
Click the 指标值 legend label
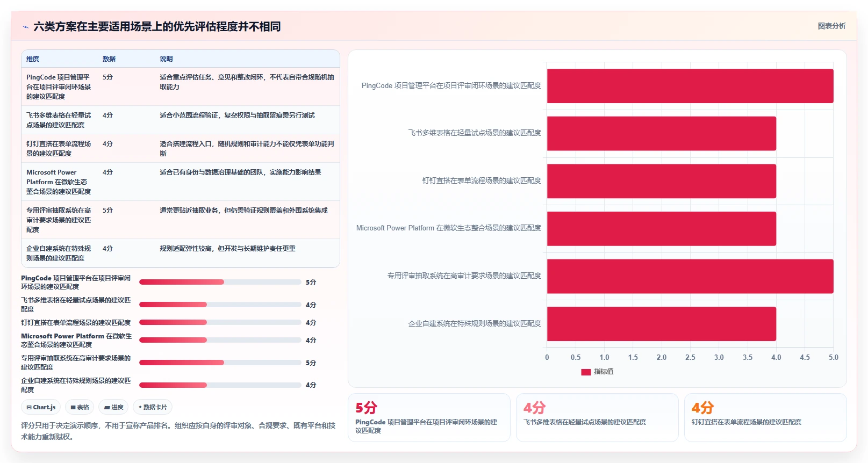tap(604, 372)
